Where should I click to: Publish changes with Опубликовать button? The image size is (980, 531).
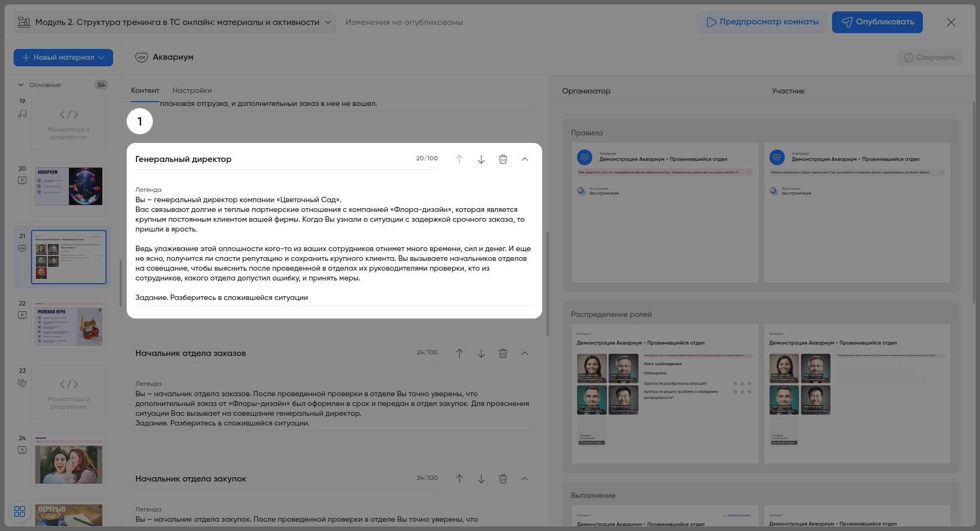pyautogui.click(x=877, y=22)
